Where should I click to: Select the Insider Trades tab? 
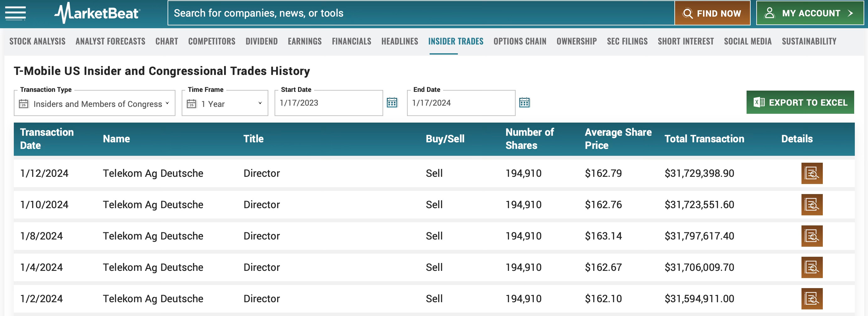[456, 41]
